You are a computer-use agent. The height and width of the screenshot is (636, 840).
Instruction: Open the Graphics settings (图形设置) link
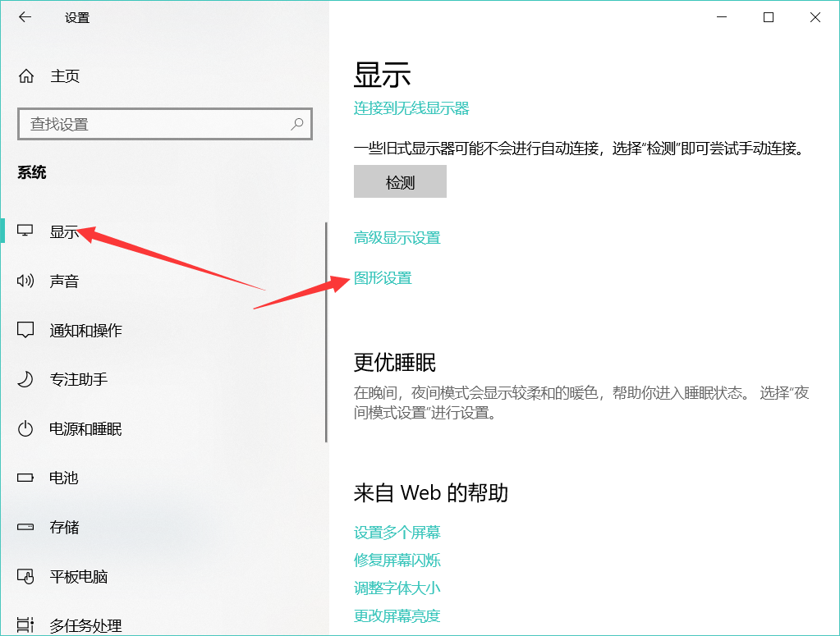pos(383,278)
